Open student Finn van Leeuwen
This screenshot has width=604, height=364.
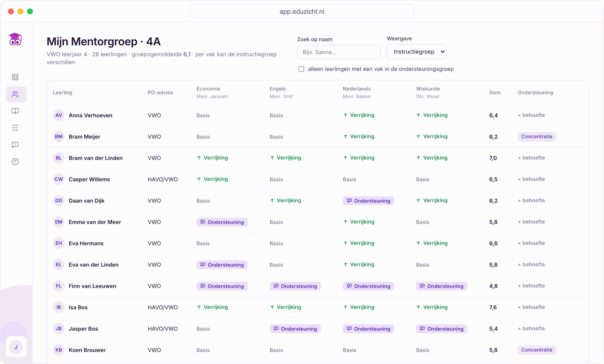(x=92, y=286)
